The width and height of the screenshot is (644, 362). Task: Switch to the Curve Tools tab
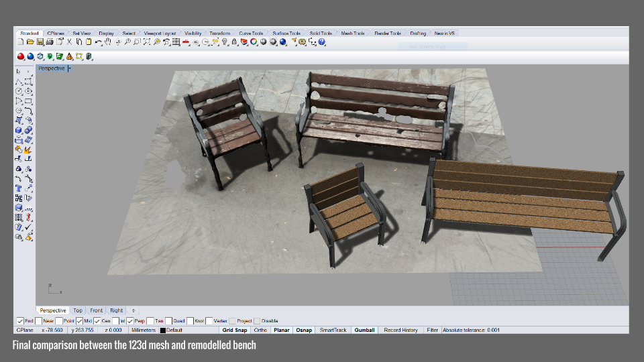252,33
